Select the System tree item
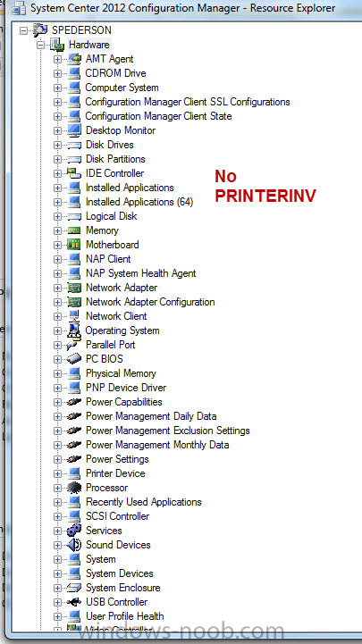Screen dimensions: 362x644 pos(100,559)
